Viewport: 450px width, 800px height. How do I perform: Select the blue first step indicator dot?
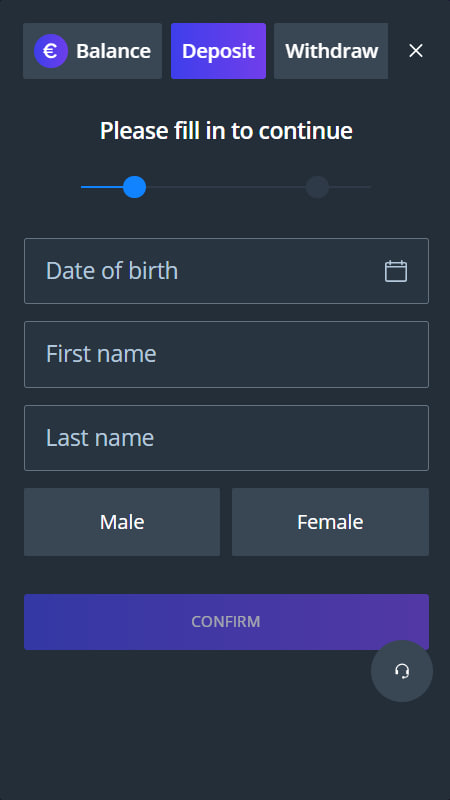point(135,187)
